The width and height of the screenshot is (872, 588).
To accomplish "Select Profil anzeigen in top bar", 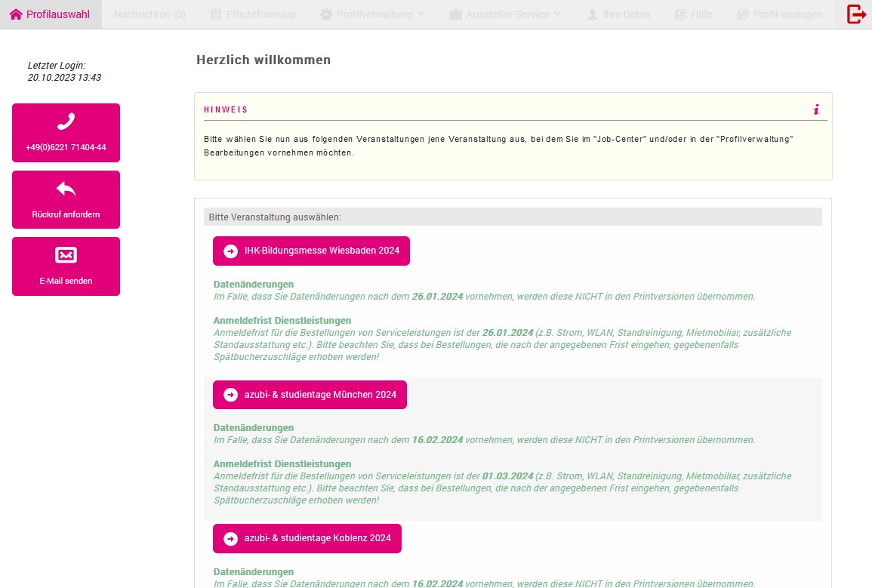I will point(780,14).
